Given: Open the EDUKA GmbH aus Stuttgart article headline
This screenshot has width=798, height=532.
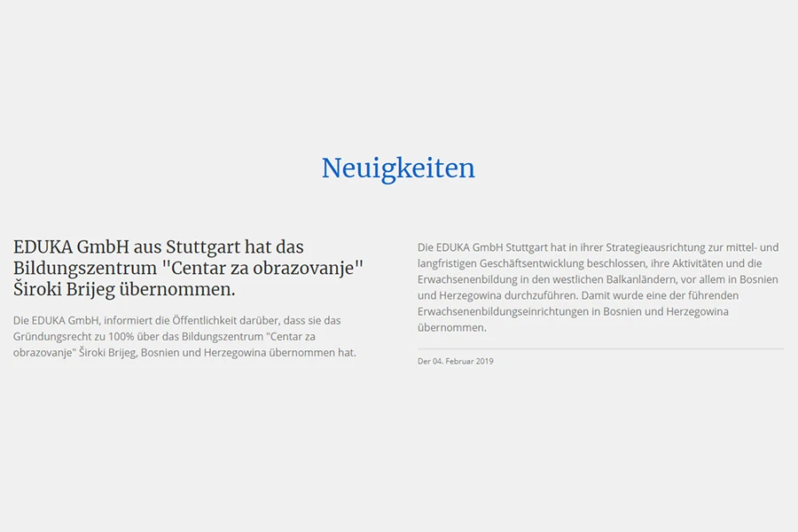Looking at the screenshot, I should click(188, 268).
